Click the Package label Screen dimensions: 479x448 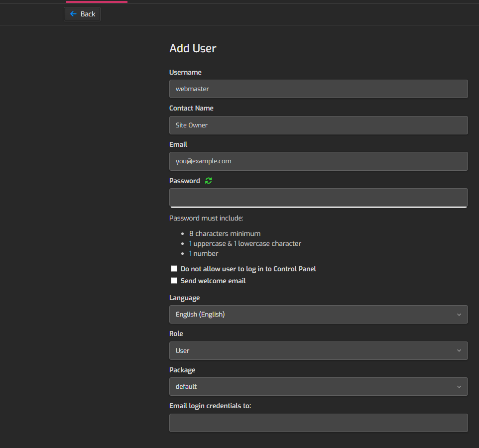pyautogui.click(x=182, y=370)
